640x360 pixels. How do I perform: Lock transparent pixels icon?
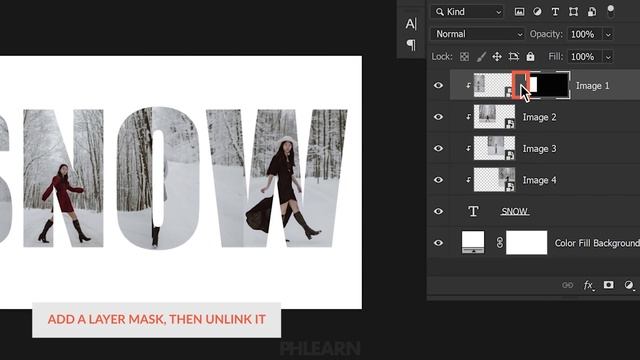(464, 56)
